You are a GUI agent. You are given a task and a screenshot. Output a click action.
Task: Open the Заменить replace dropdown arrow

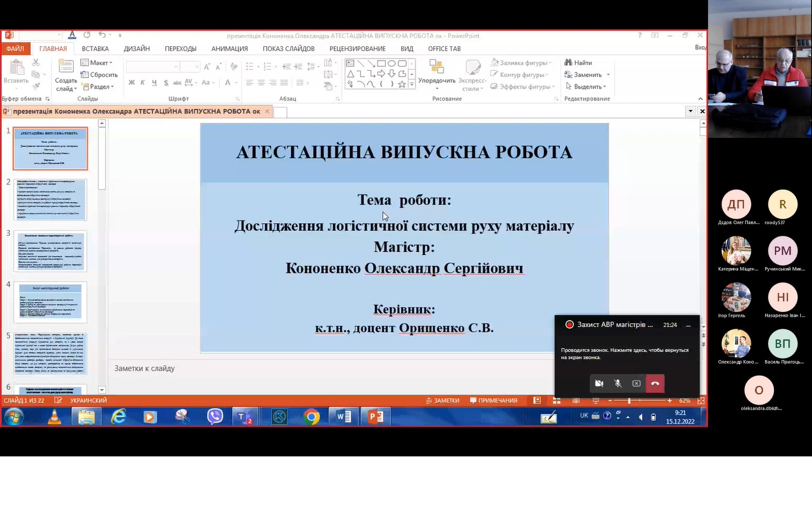(x=608, y=75)
